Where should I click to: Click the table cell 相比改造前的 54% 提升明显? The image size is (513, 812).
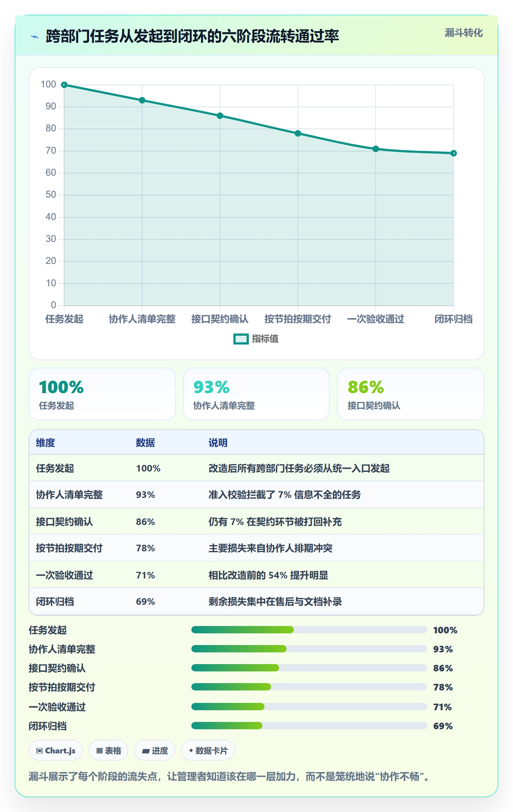[x=268, y=575]
